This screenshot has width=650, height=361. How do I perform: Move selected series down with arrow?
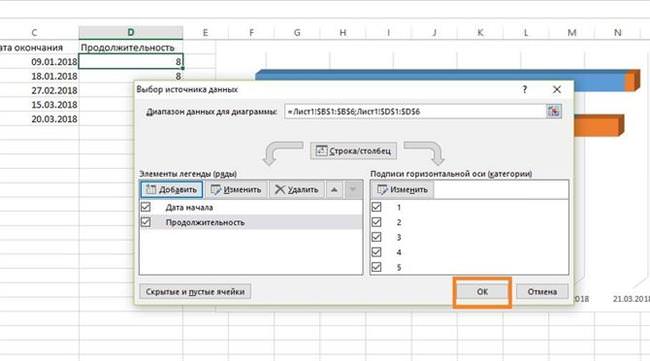pyautogui.click(x=353, y=190)
